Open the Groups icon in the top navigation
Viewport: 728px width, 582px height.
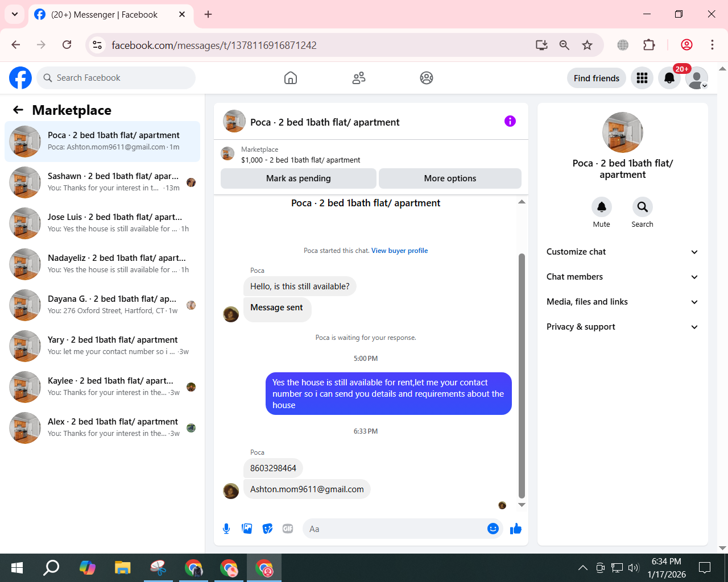(x=427, y=78)
